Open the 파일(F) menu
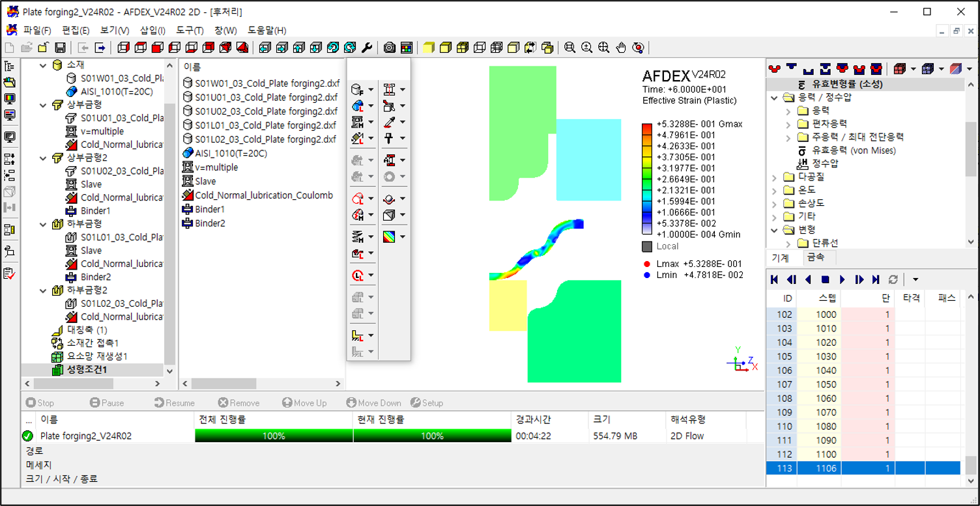Screen dimensions: 980x506 tap(37, 31)
